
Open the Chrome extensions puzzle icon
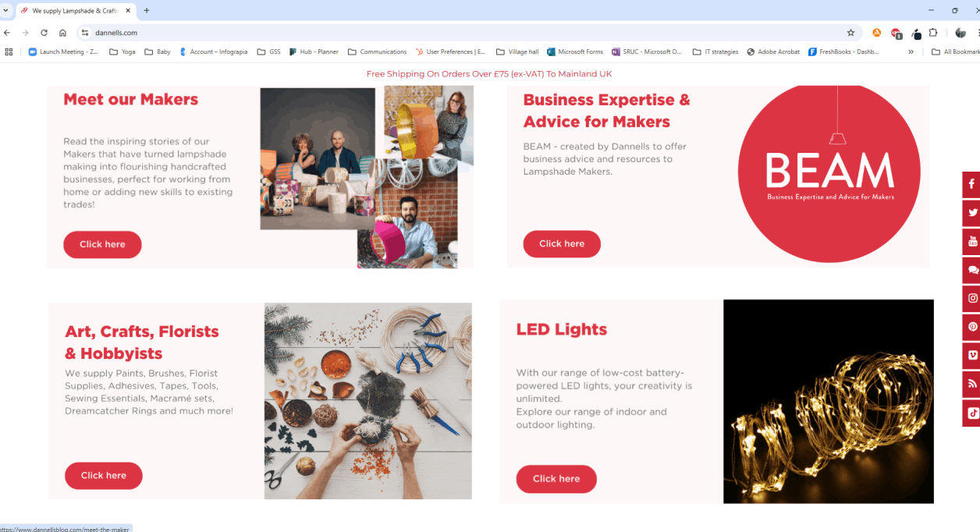[932, 33]
